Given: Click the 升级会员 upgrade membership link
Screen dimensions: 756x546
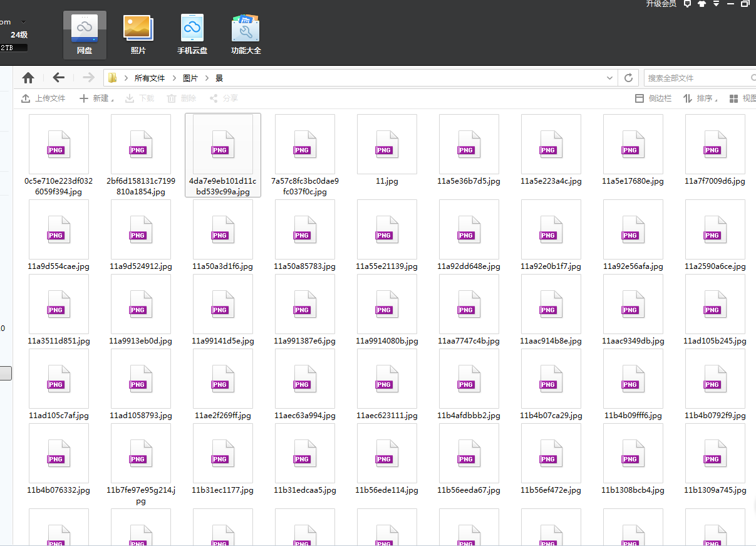Looking at the screenshot, I should [661, 4].
